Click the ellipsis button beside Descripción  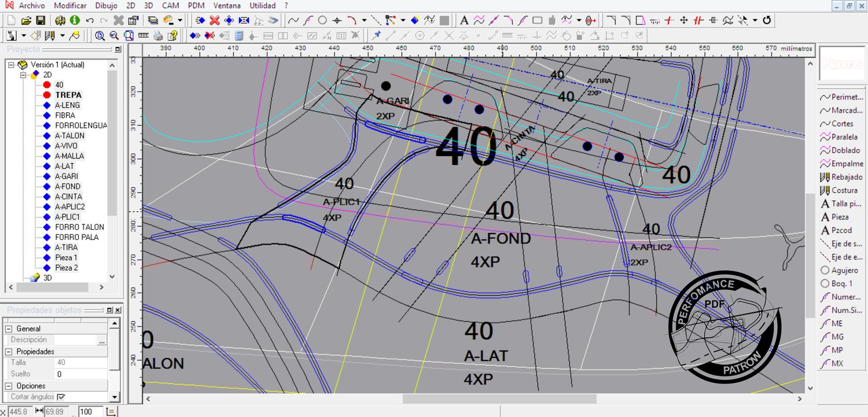(102, 340)
